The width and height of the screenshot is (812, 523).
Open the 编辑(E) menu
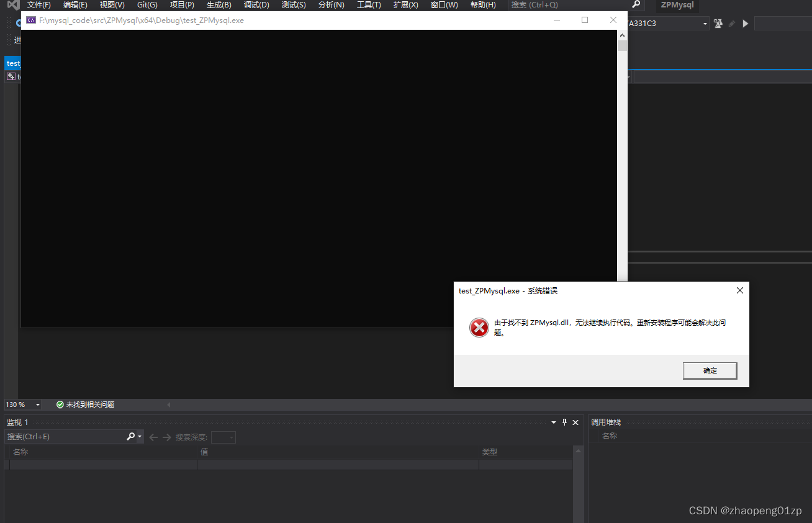pos(75,5)
